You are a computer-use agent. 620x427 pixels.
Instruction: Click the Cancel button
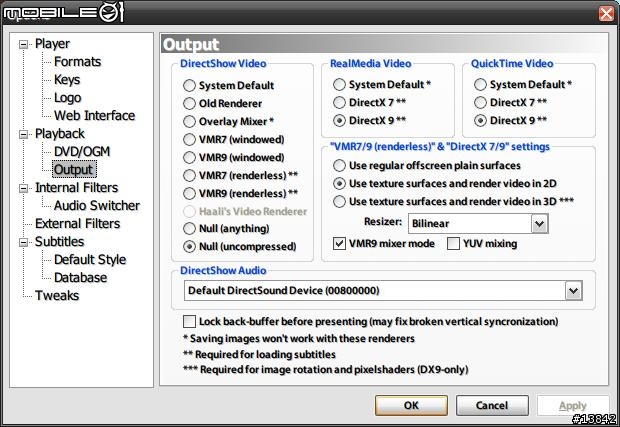[492, 406]
